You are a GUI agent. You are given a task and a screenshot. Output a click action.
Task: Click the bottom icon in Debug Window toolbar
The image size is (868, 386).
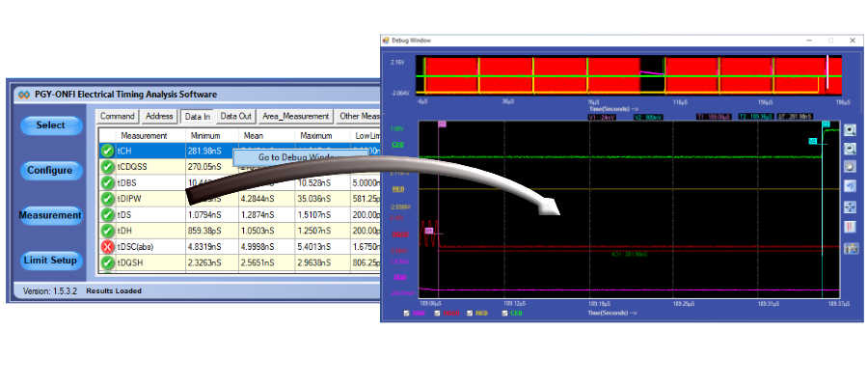coord(850,249)
